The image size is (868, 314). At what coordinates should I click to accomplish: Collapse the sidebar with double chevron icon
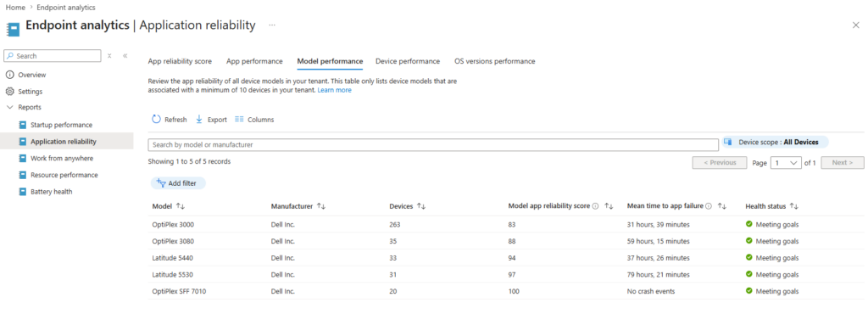pos(125,56)
